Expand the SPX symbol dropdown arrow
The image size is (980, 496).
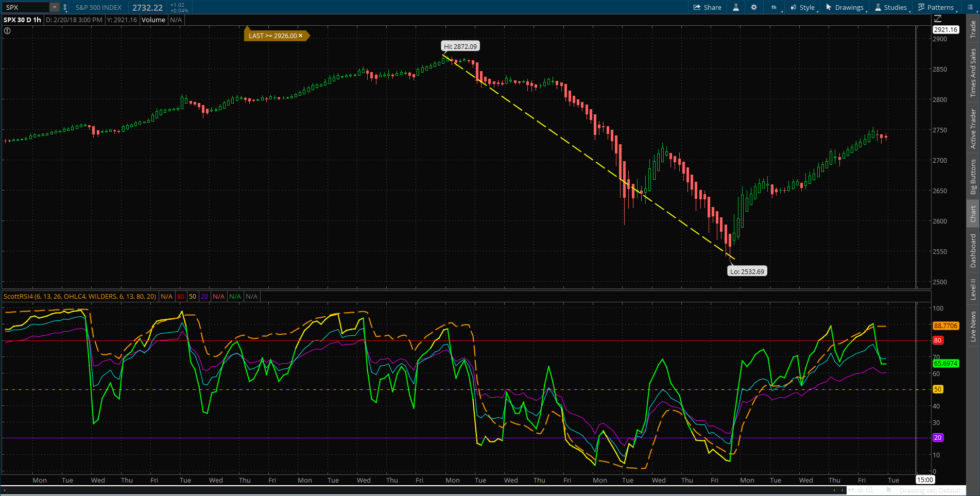click(54, 7)
